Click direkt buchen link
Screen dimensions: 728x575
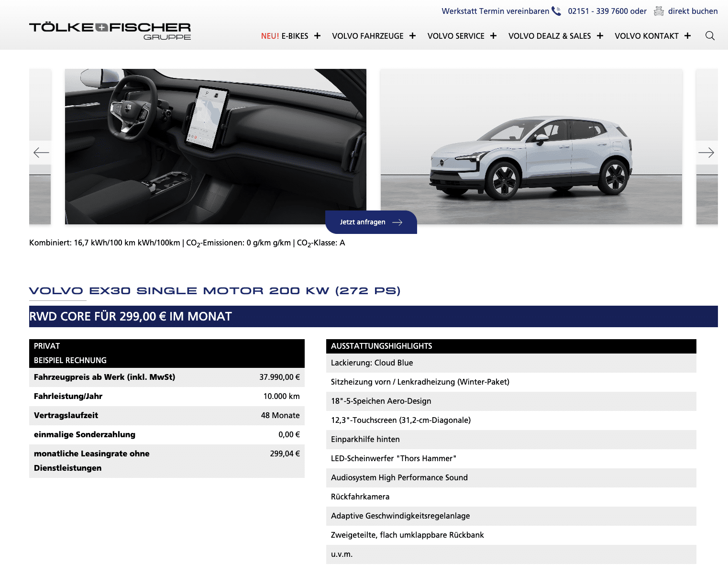[693, 11]
